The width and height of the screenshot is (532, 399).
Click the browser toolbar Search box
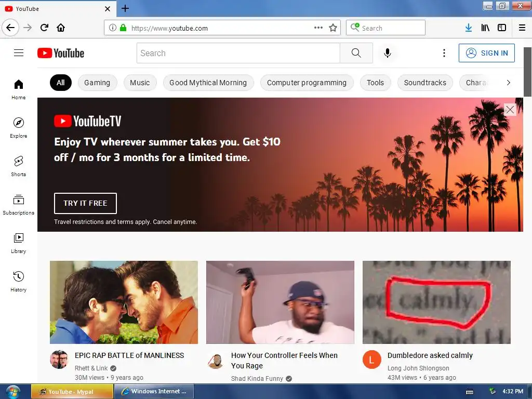click(386, 28)
